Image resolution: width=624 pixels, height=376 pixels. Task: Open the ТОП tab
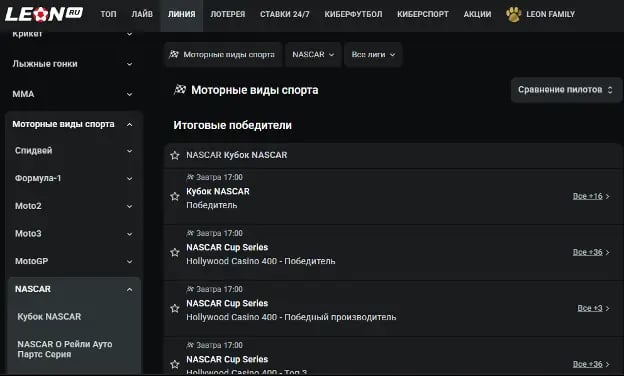(x=108, y=14)
